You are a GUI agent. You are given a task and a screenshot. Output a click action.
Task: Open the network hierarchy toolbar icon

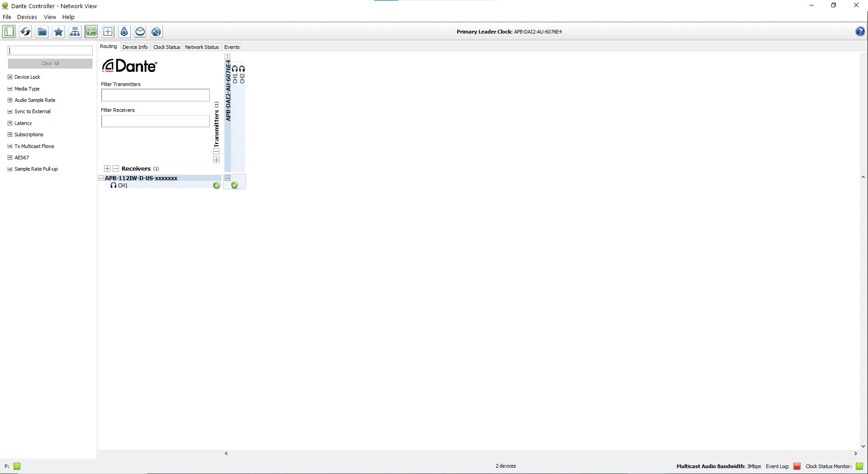75,32
